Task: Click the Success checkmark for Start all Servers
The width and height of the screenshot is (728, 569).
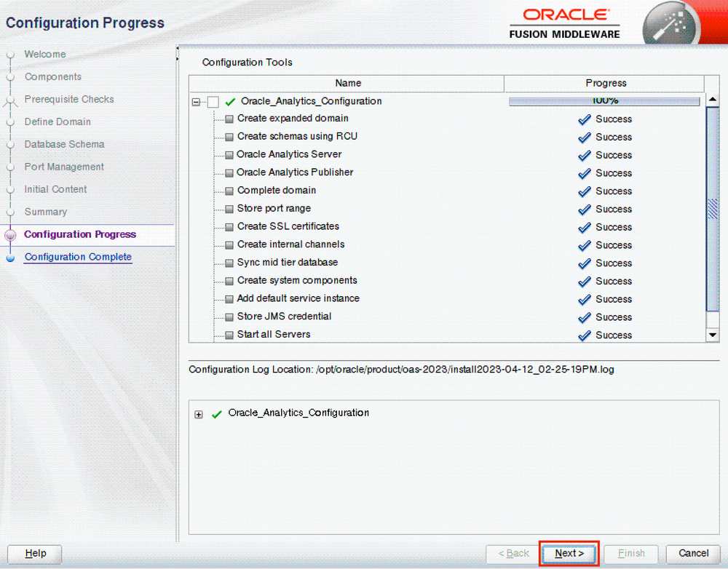Action: 585,335
